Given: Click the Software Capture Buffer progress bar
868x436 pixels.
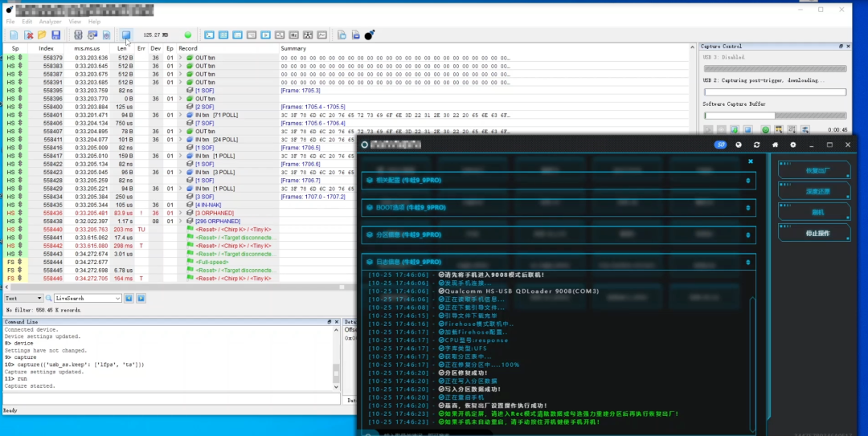Looking at the screenshot, I should click(x=775, y=116).
